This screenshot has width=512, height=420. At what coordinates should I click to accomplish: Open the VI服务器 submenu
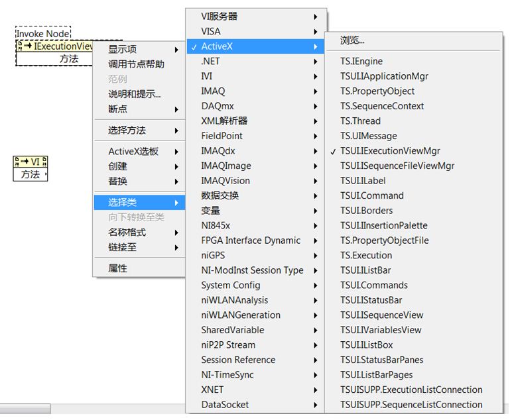(x=219, y=17)
